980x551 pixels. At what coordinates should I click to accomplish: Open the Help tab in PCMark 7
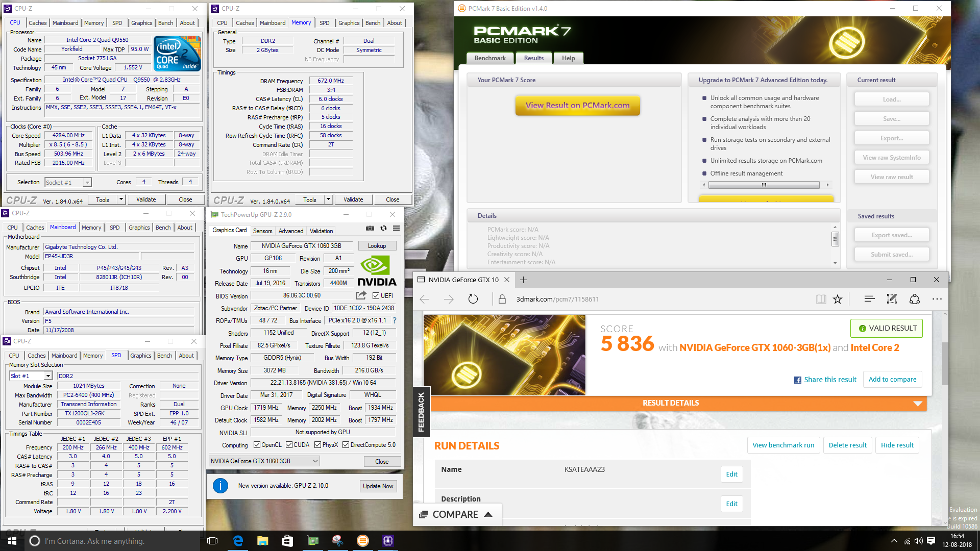pos(569,58)
